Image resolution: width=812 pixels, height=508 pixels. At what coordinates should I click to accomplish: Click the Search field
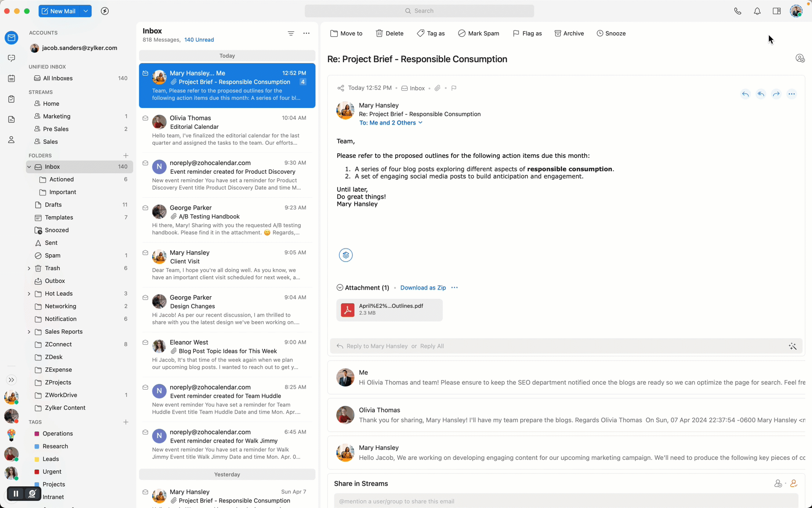point(419,11)
